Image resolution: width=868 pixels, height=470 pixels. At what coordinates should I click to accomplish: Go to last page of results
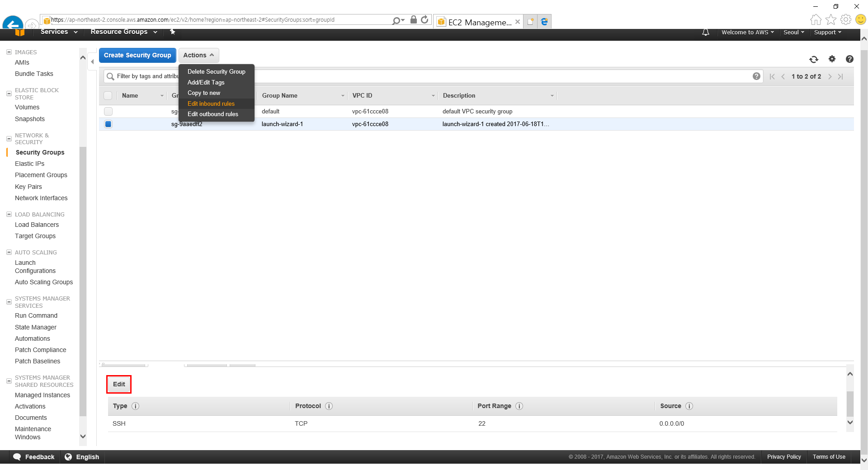840,76
